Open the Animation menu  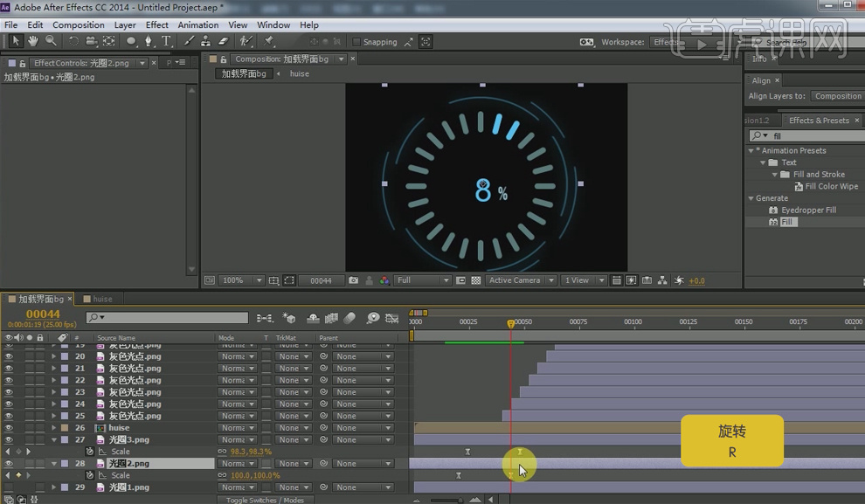pos(198,24)
